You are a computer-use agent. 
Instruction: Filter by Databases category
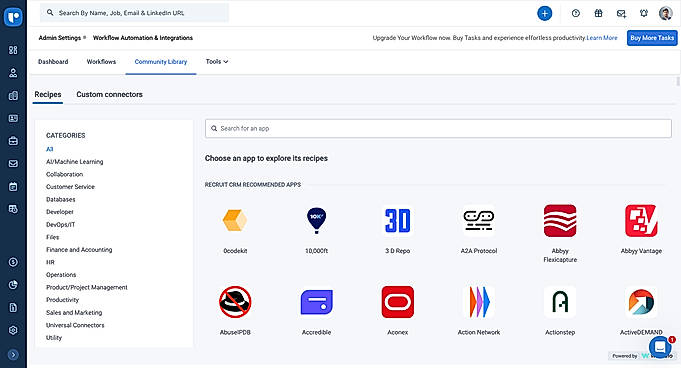click(x=60, y=199)
